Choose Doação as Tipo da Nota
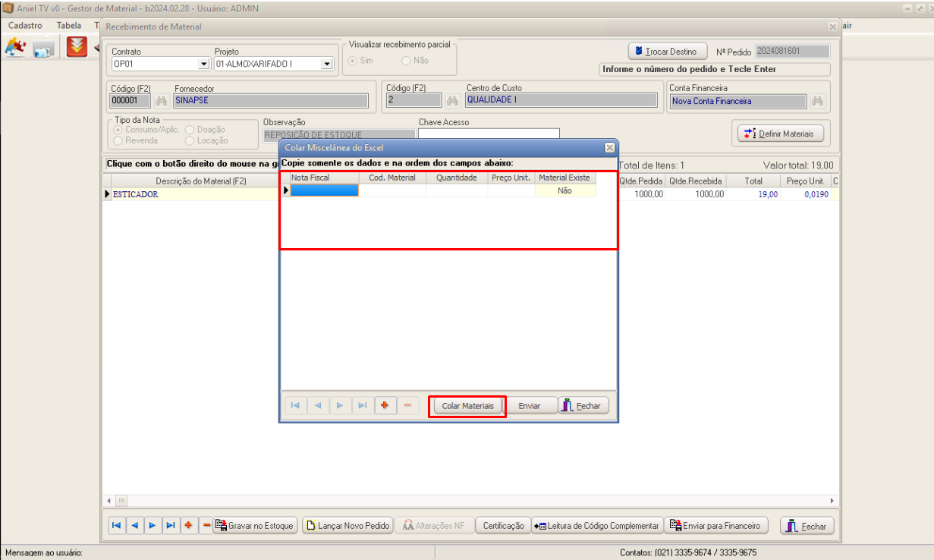 point(190,130)
